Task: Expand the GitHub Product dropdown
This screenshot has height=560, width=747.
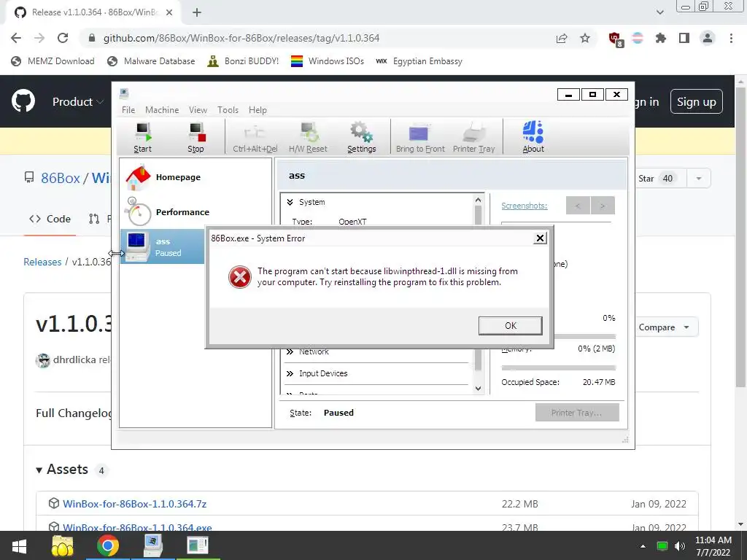Action: click(x=77, y=102)
